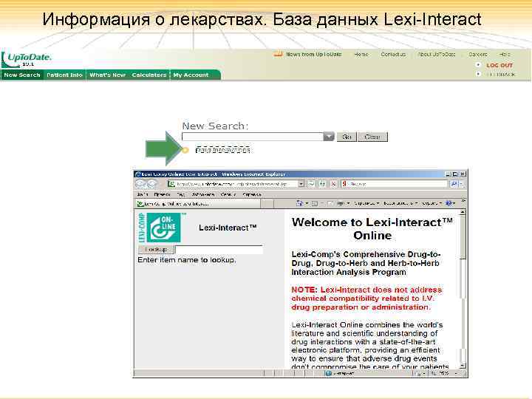
Task: Click the Internet Explorer title bar icon
Action: (137, 174)
